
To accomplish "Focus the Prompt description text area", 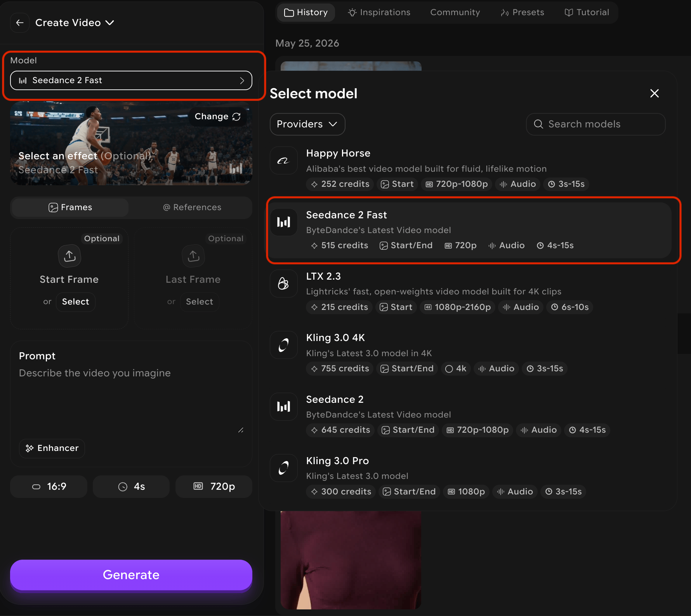I will [131, 400].
